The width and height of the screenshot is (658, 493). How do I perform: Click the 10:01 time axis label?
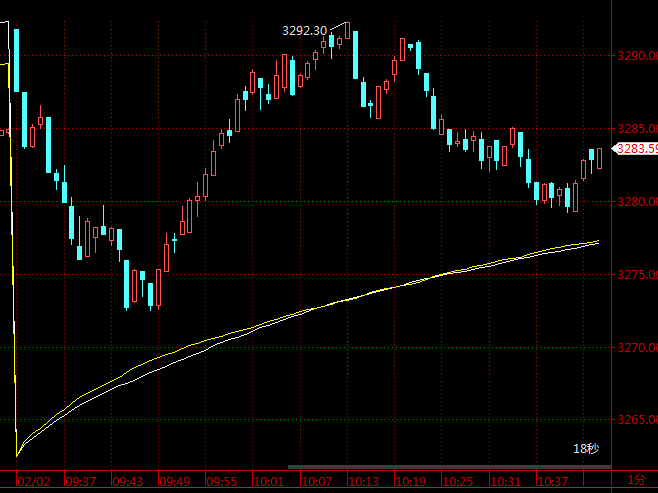[269, 481]
